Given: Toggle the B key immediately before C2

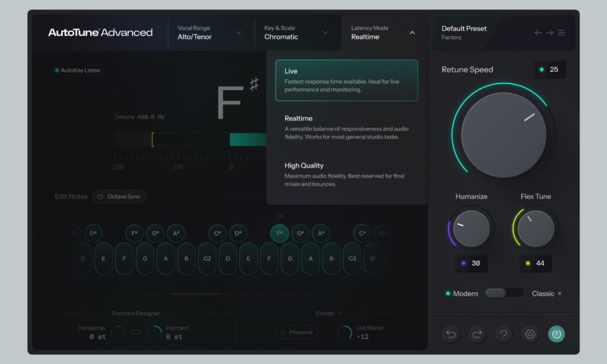Looking at the screenshot, I should (x=187, y=258).
